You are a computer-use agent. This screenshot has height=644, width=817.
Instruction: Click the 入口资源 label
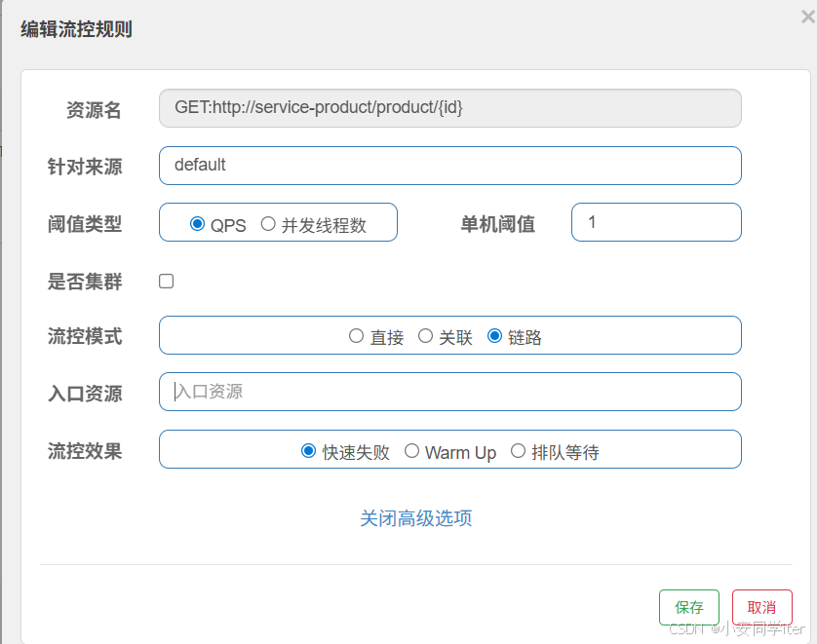coord(85,394)
